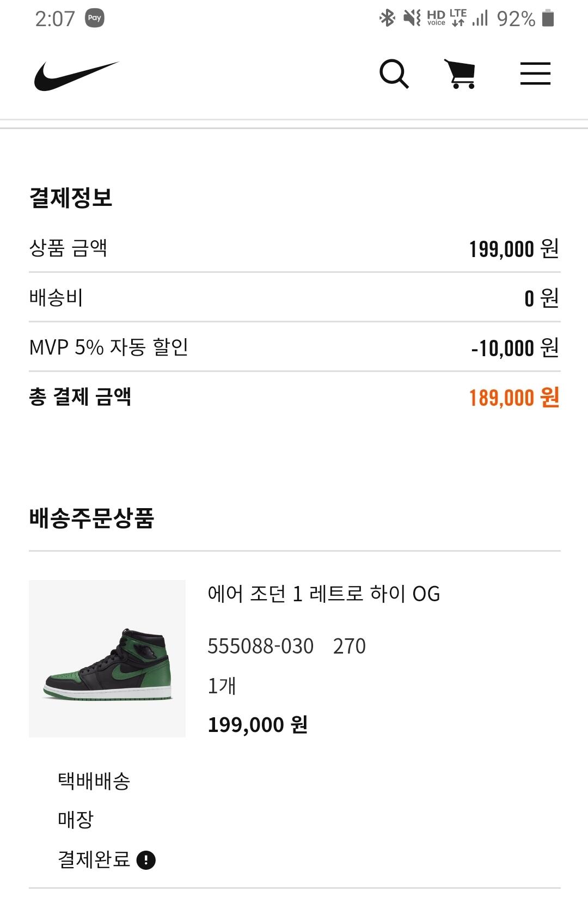Select the 결제완료 status text
The height and width of the screenshot is (897, 588).
point(94,859)
